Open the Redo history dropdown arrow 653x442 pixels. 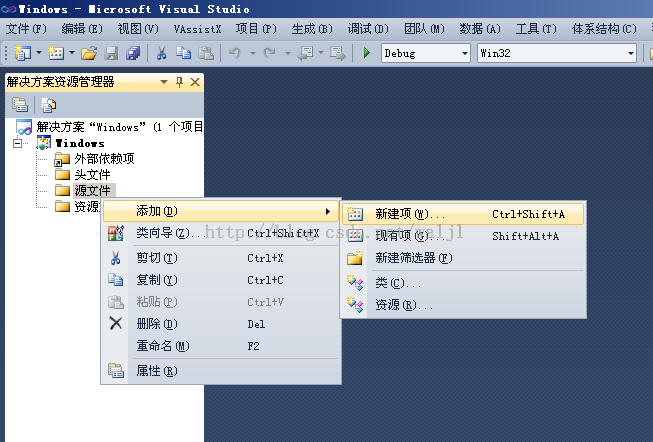point(287,53)
